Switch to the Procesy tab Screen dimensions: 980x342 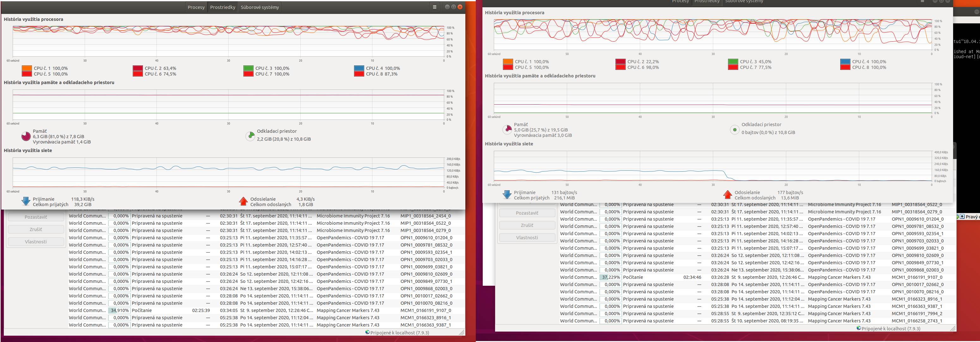(196, 7)
